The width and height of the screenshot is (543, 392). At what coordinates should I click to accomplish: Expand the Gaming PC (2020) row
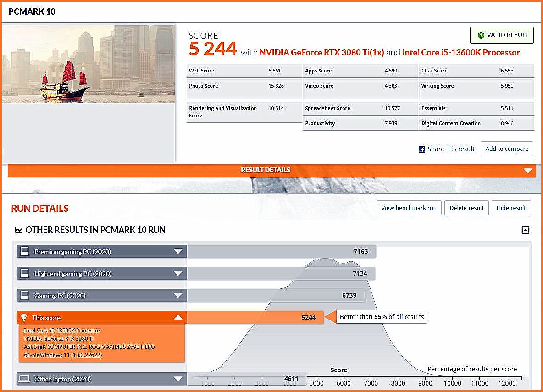coord(178,295)
